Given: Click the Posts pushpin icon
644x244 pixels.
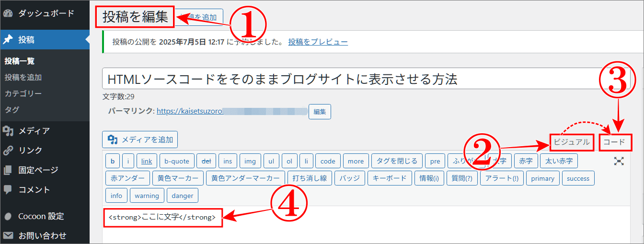Looking at the screenshot, I should tap(8, 40).
